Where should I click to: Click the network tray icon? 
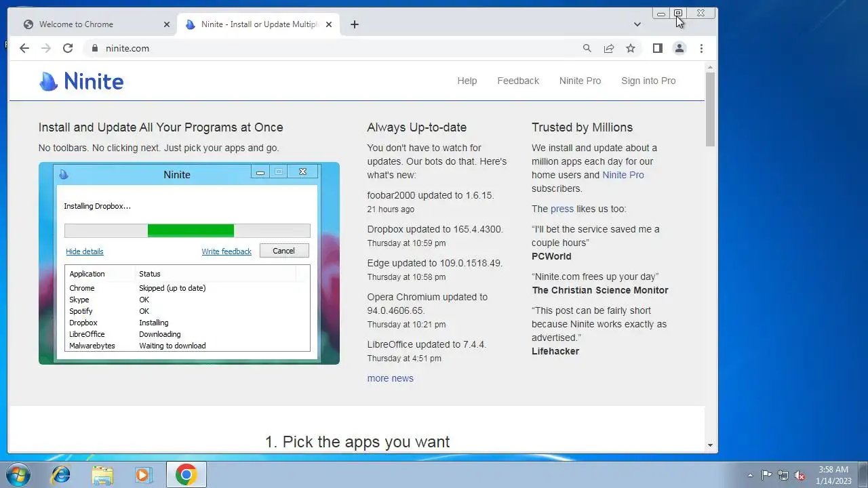pyautogui.click(x=783, y=475)
